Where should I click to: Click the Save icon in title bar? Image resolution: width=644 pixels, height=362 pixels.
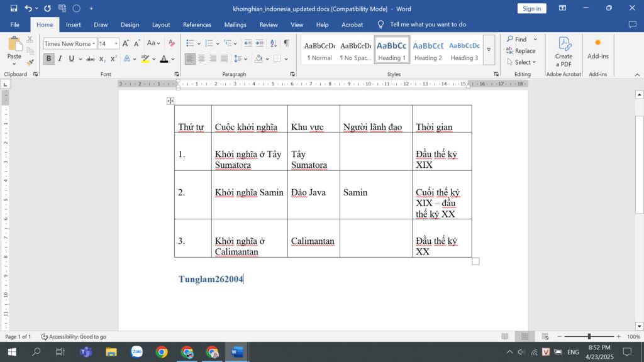[x=14, y=8]
